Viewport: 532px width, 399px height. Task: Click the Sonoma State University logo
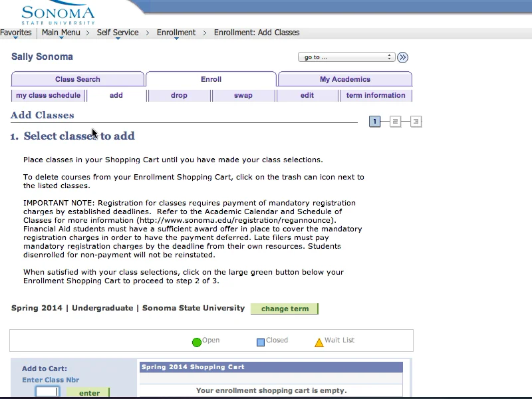coord(58,14)
